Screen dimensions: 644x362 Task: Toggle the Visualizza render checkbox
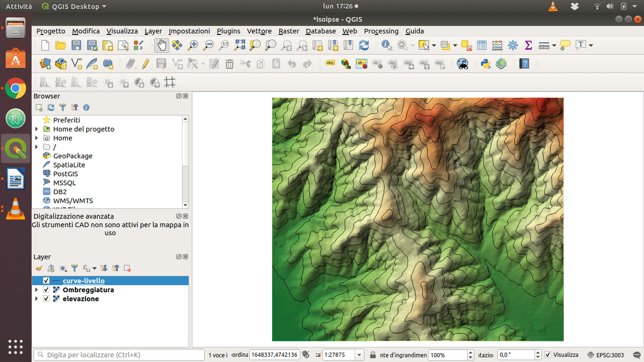tap(547, 354)
